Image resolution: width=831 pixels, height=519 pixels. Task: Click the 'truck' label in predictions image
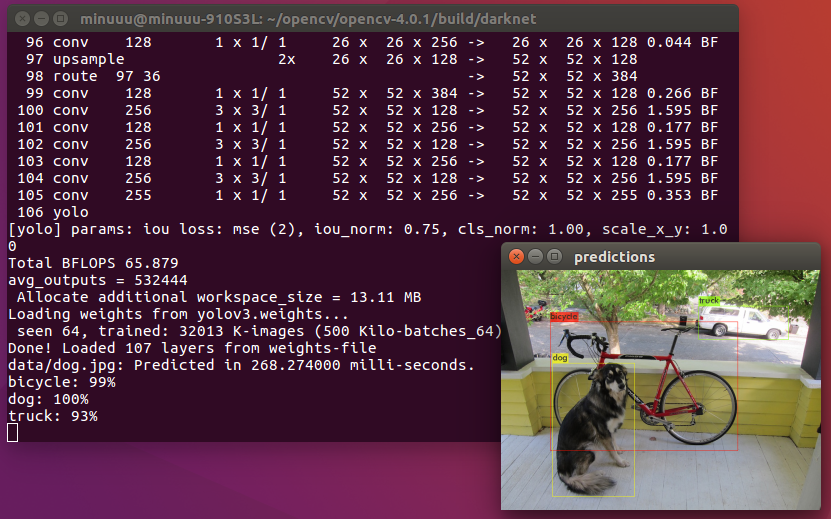(x=709, y=301)
